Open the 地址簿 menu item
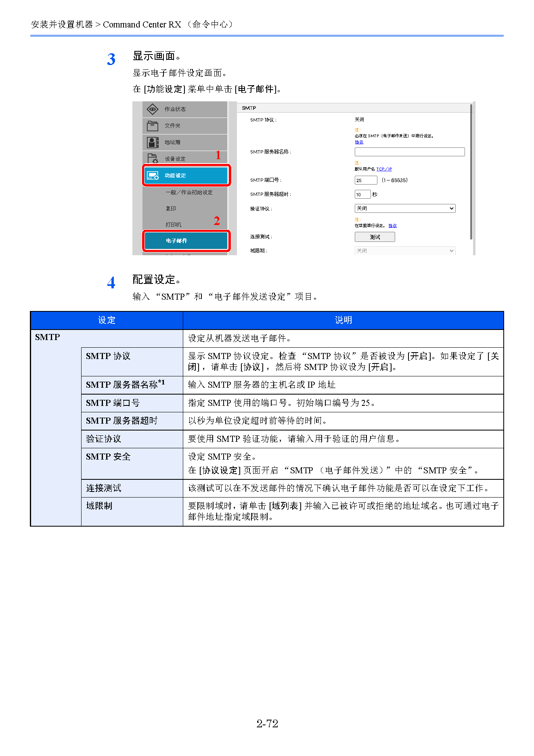This screenshot has width=534, height=756. (x=185, y=142)
